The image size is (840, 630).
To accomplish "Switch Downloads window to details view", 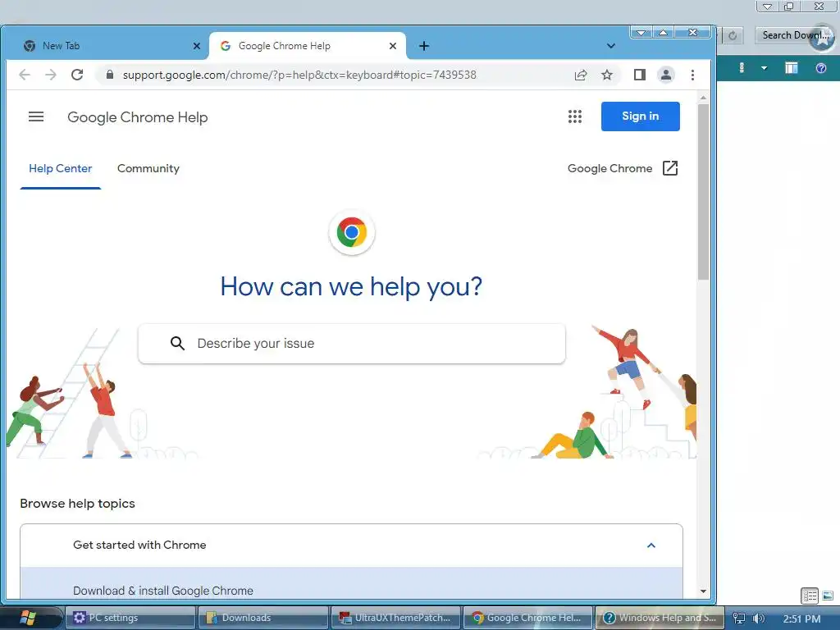I will (810, 596).
